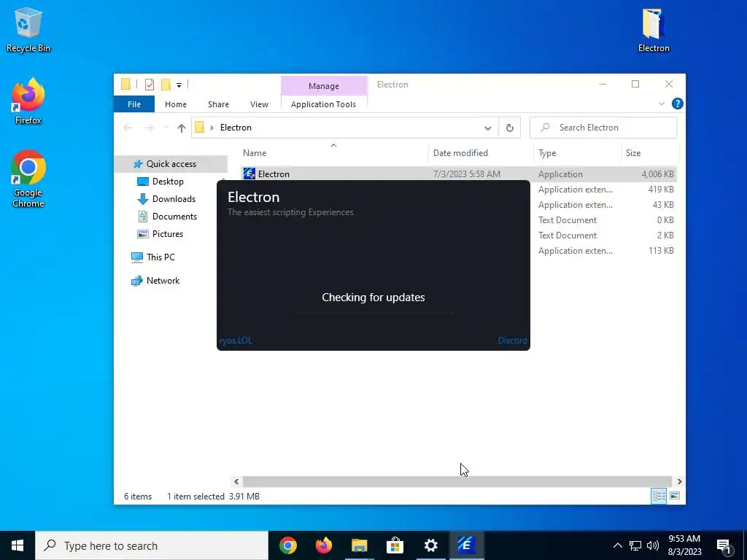Viewport: 747px width, 560px height.
Task: Select Quick access in navigation pane
Action: [171, 164]
